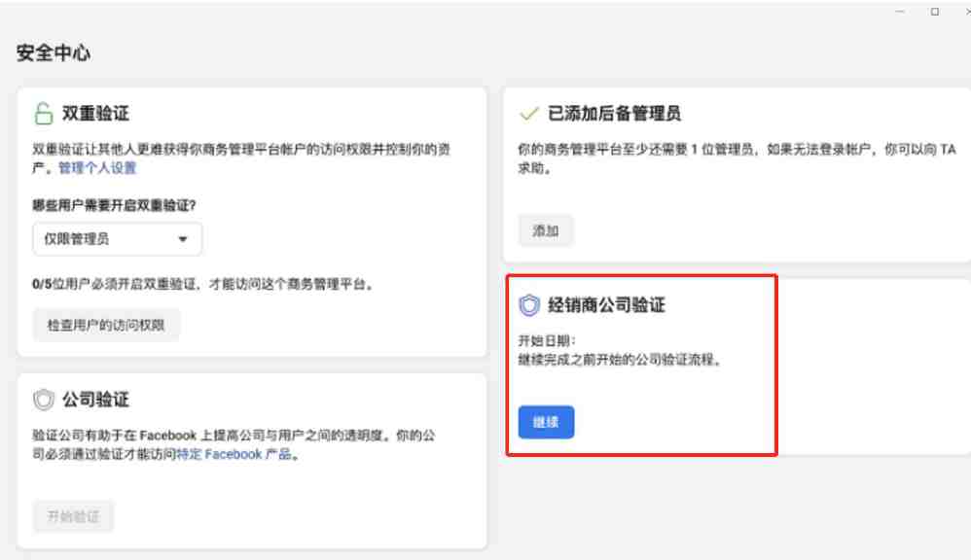The width and height of the screenshot is (971, 560).
Task: Click the 检查用户的访问权限 button
Action: (x=106, y=325)
